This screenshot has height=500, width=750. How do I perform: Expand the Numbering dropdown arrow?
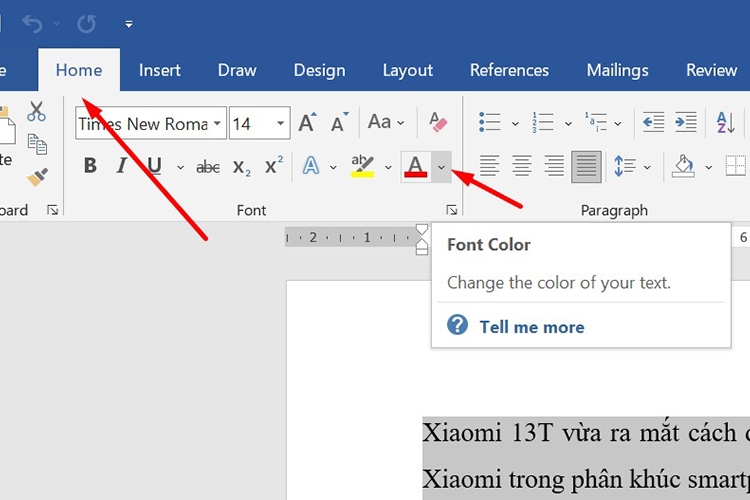(x=568, y=123)
